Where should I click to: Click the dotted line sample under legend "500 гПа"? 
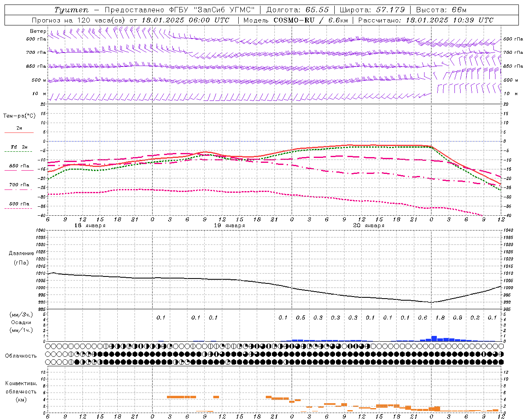[x=19, y=208]
